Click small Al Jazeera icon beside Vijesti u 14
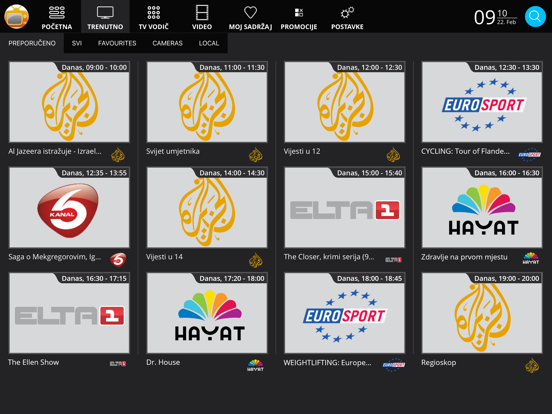Viewport: 552px width, 414px height. pos(256,261)
